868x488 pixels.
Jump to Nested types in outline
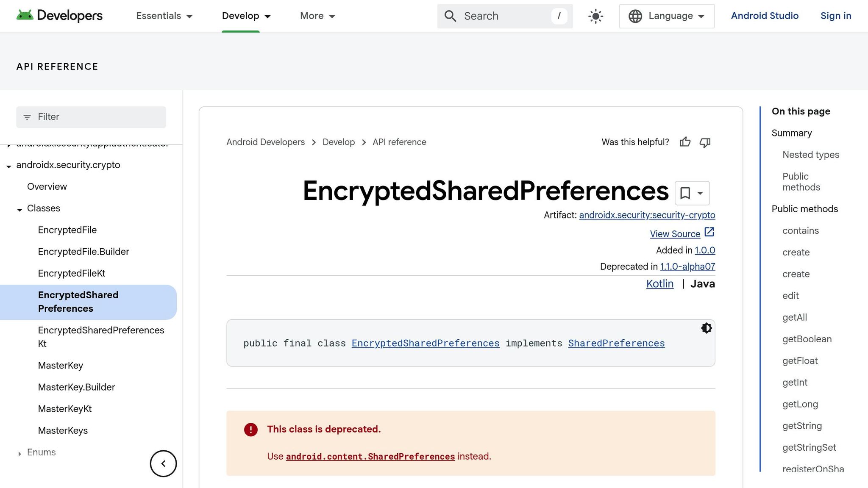point(811,155)
